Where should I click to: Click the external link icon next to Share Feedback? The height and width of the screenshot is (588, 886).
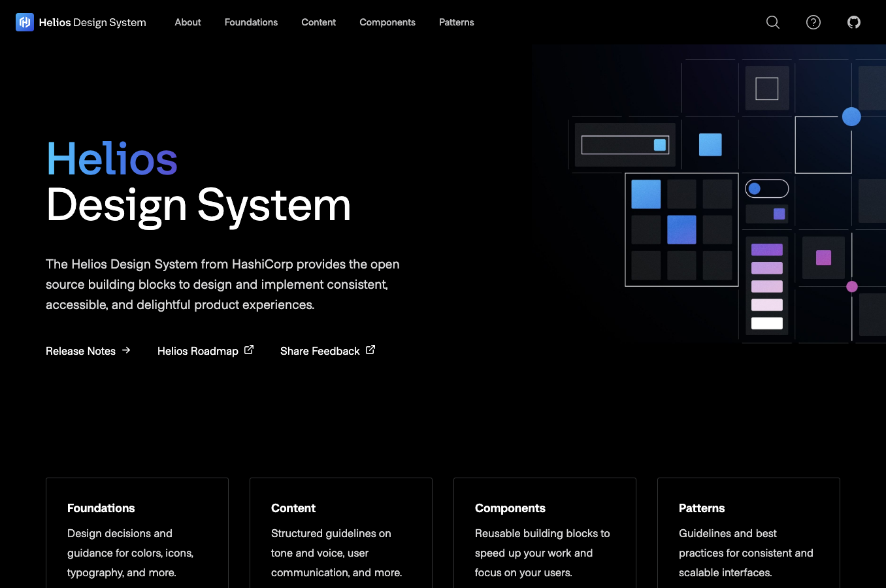tap(370, 349)
